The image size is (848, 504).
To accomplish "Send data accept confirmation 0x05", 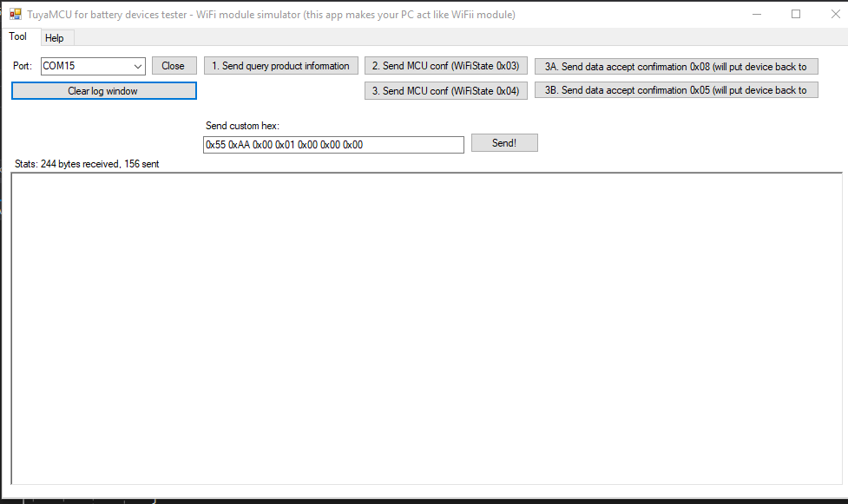I will (676, 89).
